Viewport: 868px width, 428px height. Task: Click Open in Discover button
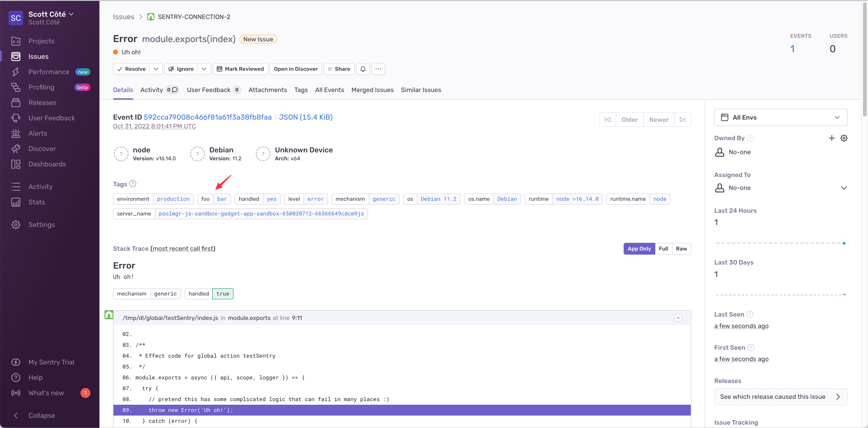point(296,69)
